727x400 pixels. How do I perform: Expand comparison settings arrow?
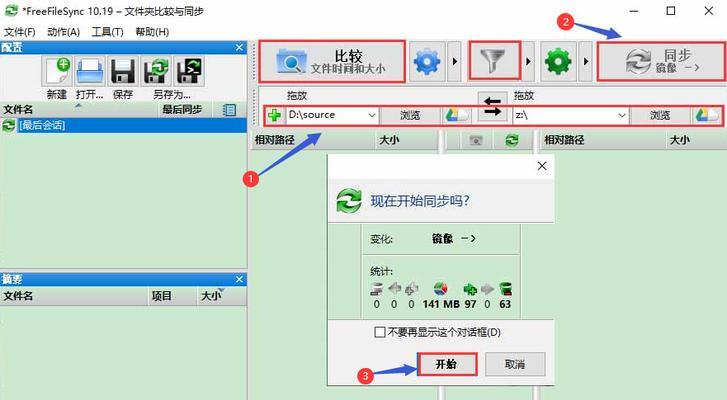pos(455,61)
